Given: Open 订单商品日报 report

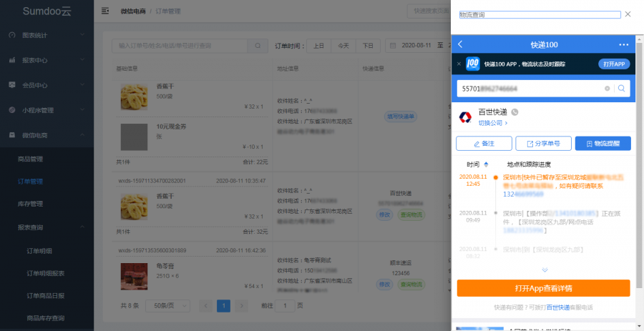Looking at the screenshot, I should [x=47, y=296].
